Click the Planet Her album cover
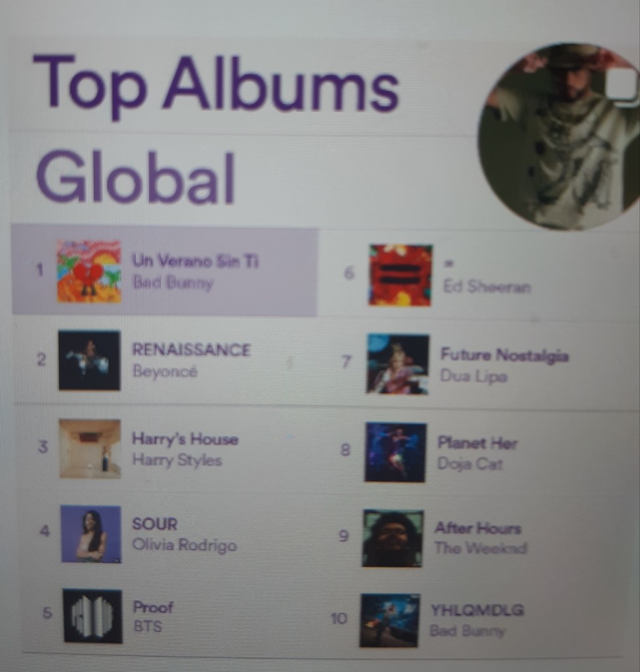This screenshot has height=672, width=640. pos(395,452)
